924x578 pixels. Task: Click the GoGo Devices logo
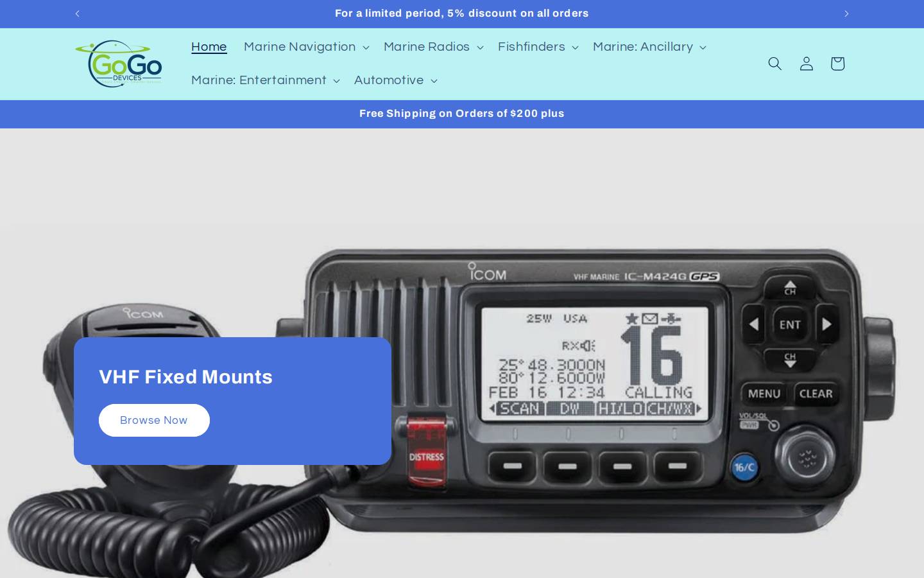[x=119, y=64]
